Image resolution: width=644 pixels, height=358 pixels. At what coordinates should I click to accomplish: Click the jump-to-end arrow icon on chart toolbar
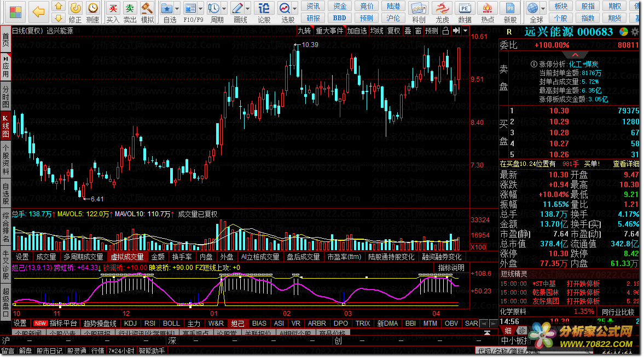pyautogui.click(x=456, y=31)
